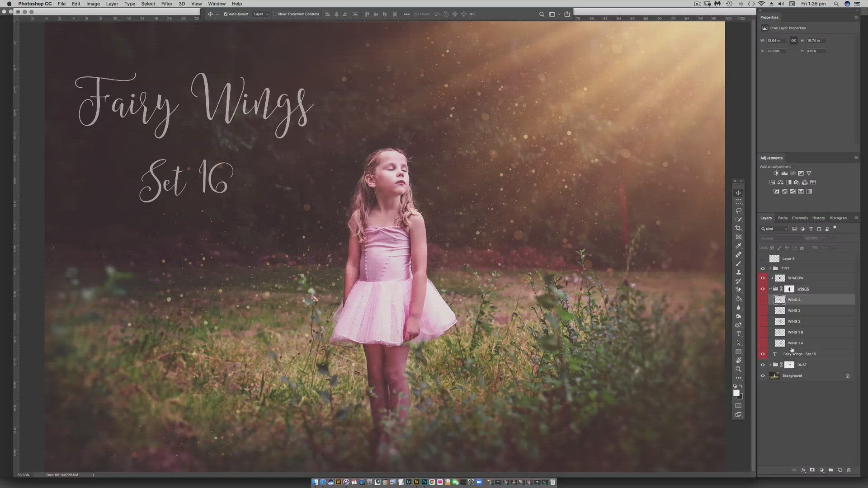The image size is (868, 488).
Task: Select the Eyedropper tool
Action: 739,246
